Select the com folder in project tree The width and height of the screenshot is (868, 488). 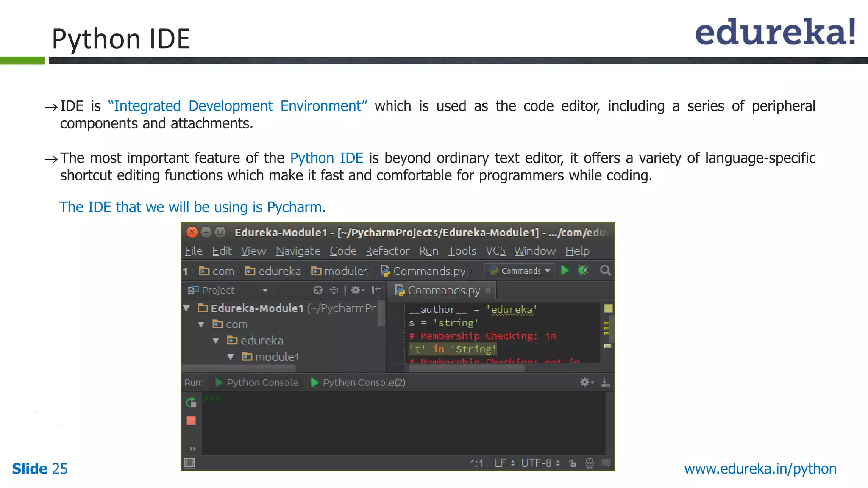[x=230, y=324]
